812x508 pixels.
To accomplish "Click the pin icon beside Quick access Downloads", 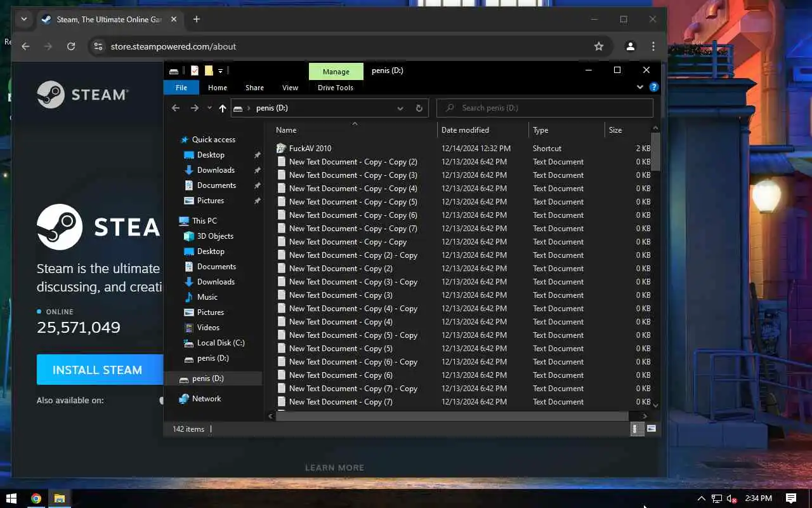I will pos(257,170).
